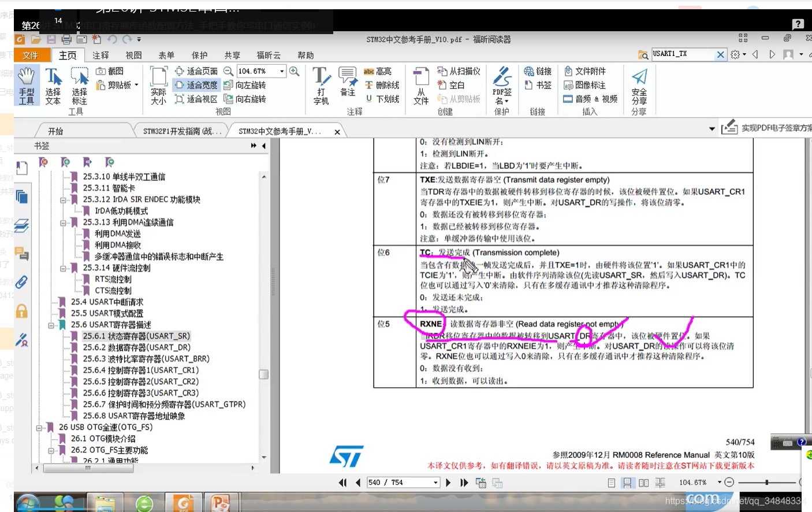Image resolution: width=812 pixels, height=512 pixels.
Task: Click the Snapshot (截图) camera tool
Action: [110, 71]
